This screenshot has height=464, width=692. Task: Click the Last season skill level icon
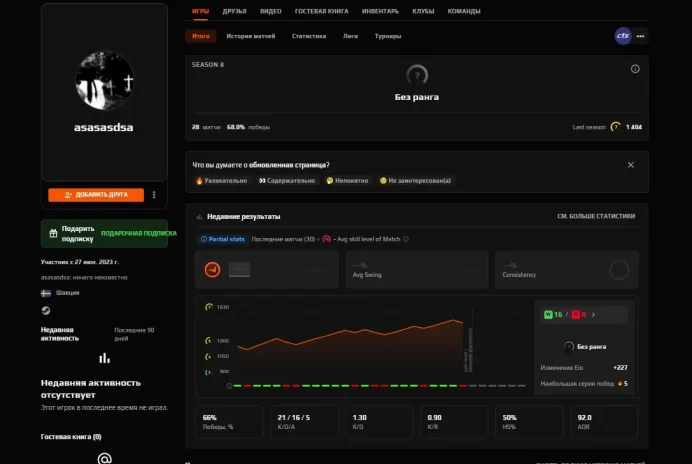[x=615, y=127]
